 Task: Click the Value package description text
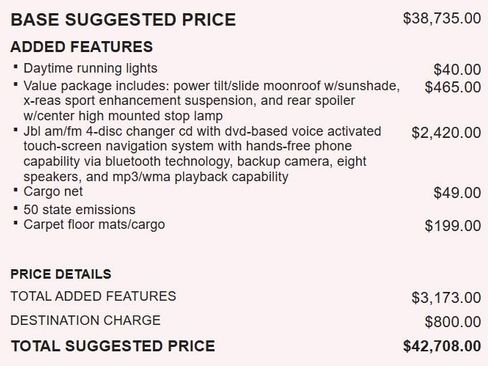(211, 101)
